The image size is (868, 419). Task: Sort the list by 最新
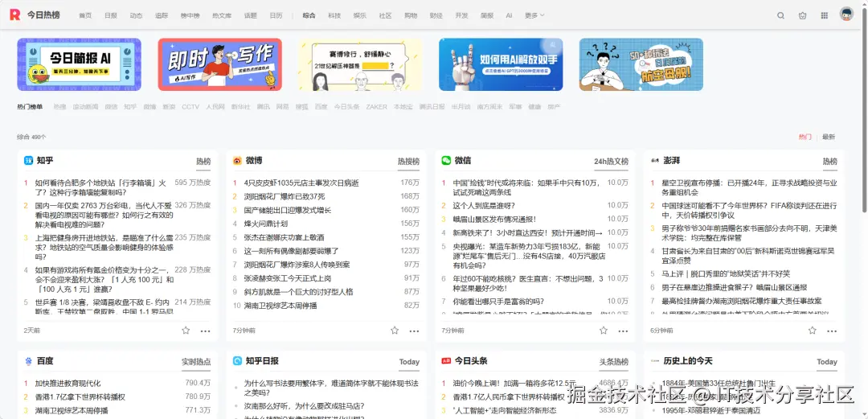pyautogui.click(x=828, y=137)
